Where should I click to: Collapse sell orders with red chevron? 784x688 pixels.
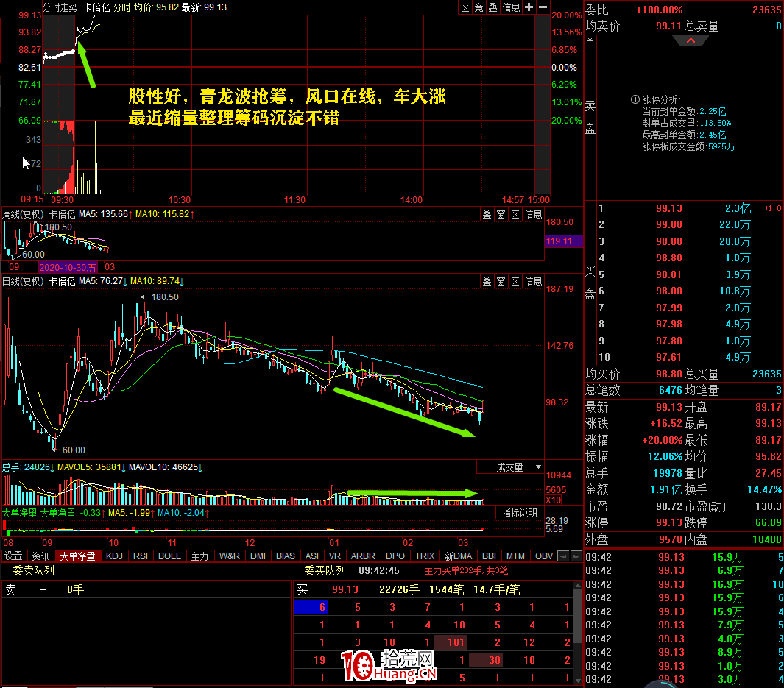691,41
